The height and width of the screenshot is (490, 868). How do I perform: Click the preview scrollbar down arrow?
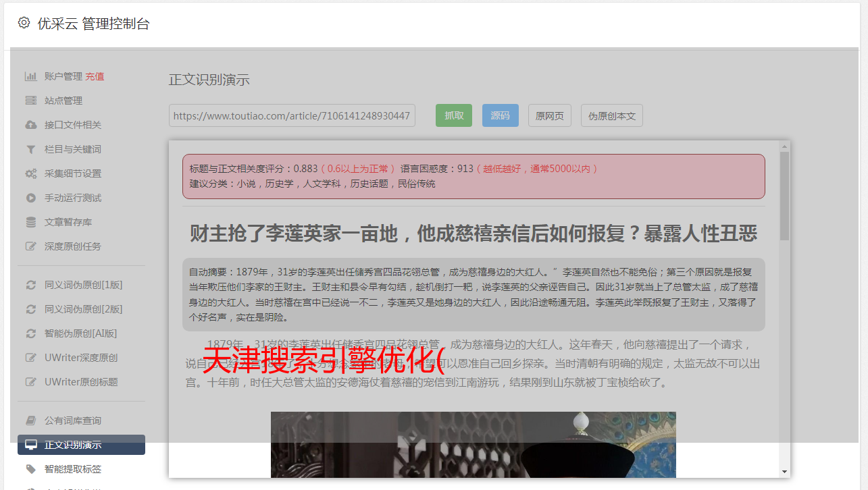click(784, 471)
